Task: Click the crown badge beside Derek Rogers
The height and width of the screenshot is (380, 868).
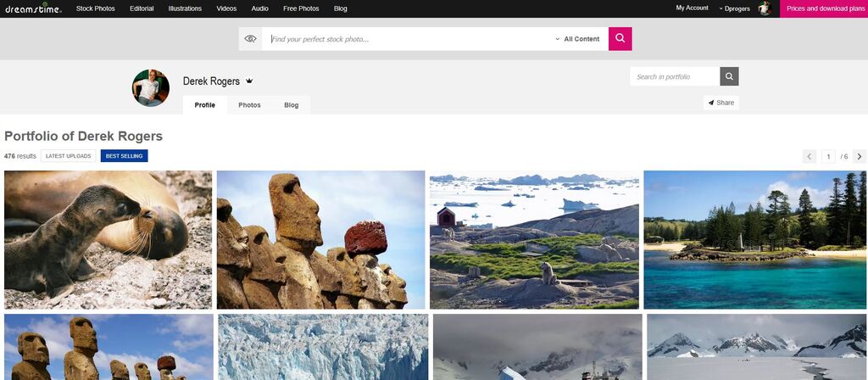Action: tap(249, 81)
